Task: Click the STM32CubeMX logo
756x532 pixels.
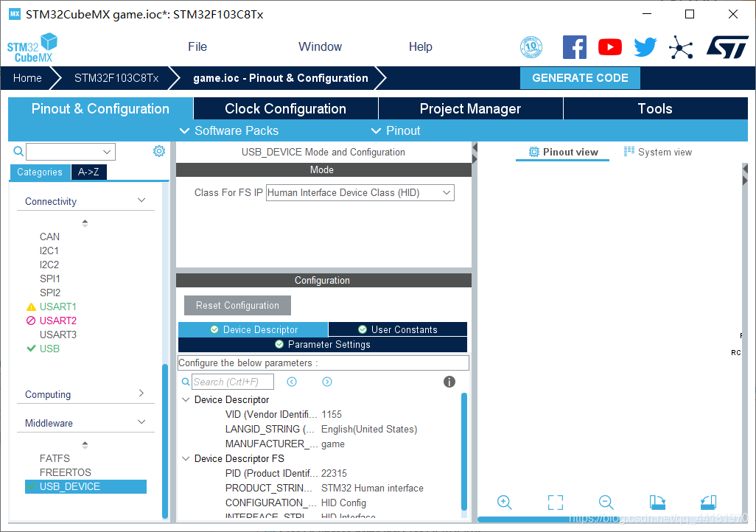Action: tap(32, 48)
